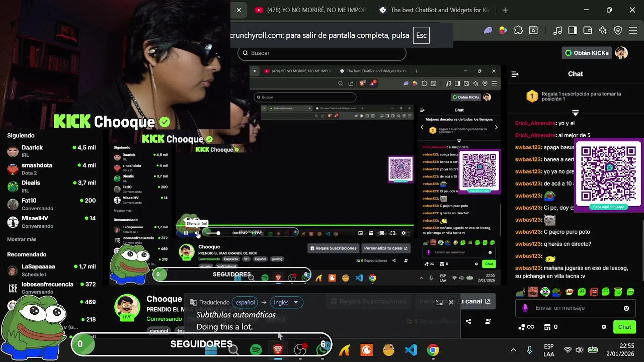The height and width of the screenshot is (362, 644).
Task: Expand followed list with Mostrar más
Action: tap(22, 239)
